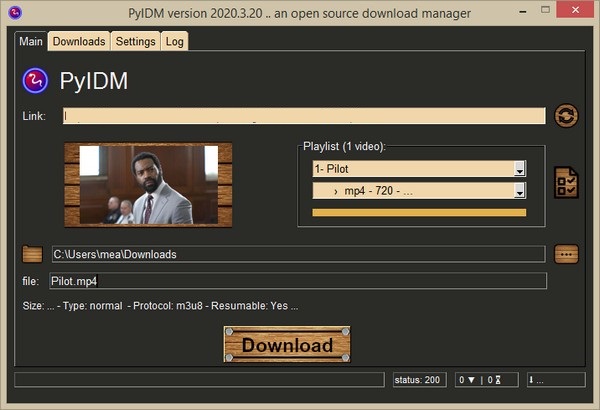The height and width of the screenshot is (410, 600).
Task: Click inside the Link input field
Action: click(304, 116)
